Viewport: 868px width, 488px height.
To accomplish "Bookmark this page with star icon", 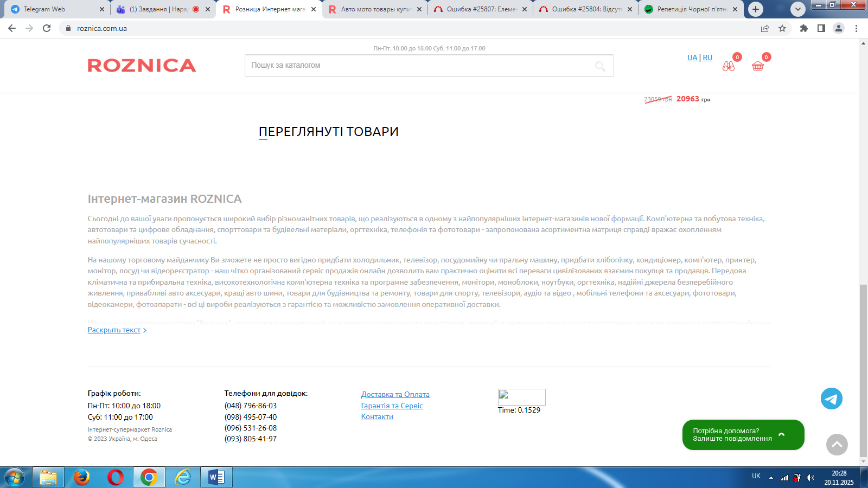I will pyautogui.click(x=782, y=28).
